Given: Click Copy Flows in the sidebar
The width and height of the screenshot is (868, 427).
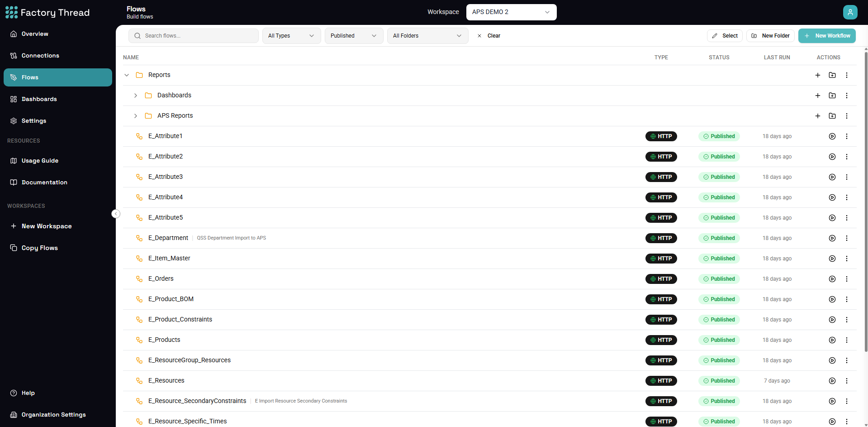Looking at the screenshot, I should [x=58, y=248].
